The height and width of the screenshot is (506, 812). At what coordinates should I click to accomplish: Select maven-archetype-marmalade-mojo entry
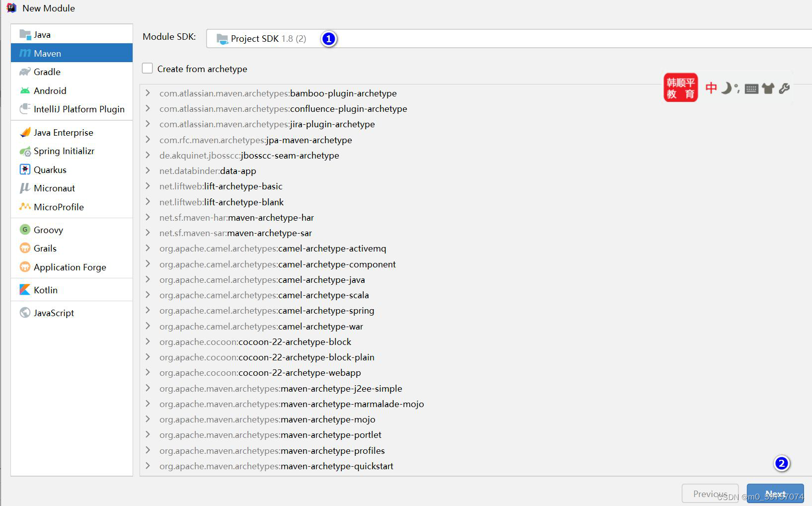pyautogui.click(x=292, y=404)
